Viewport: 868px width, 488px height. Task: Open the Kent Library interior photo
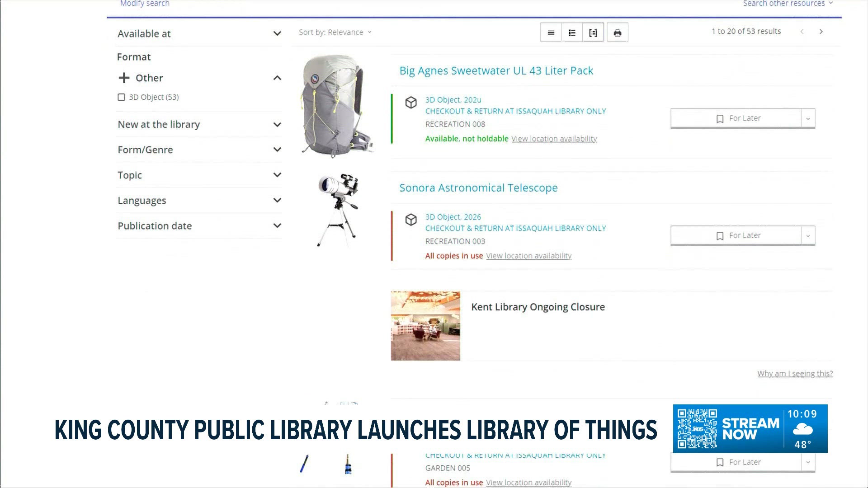425,326
